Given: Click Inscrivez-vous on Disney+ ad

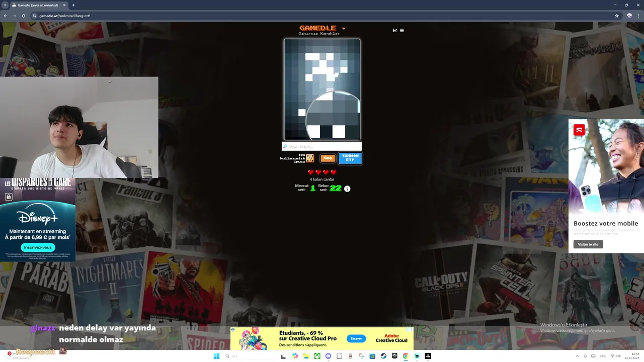Looking at the screenshot, I should click(38, 247).
